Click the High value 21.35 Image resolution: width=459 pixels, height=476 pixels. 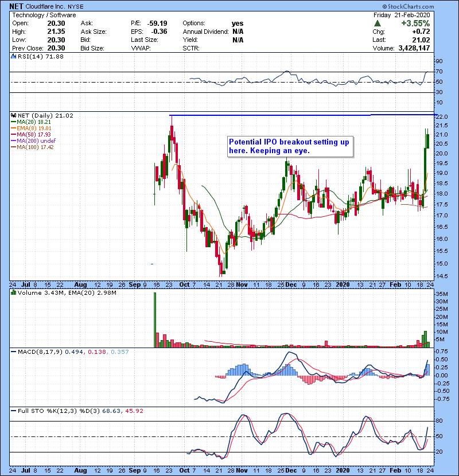pos(56,32)
